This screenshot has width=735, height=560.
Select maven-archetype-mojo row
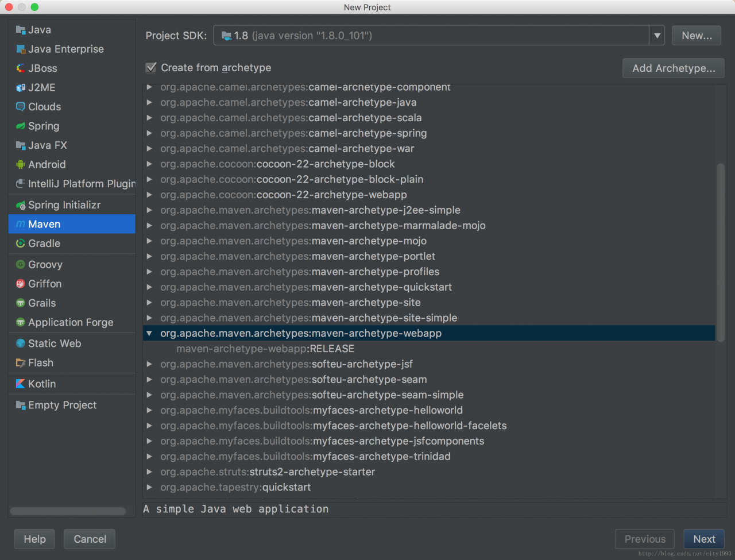pyautogui.click(x=429, y=241)
